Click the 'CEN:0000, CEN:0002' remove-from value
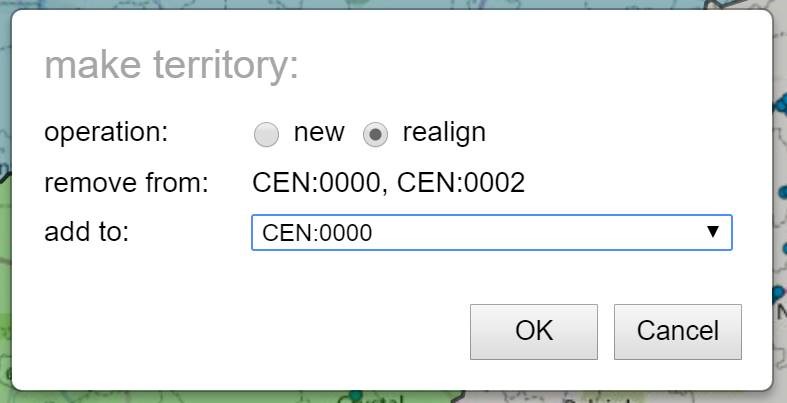The height and width of the screenshot is (403, 787). (x=388, y=183)
